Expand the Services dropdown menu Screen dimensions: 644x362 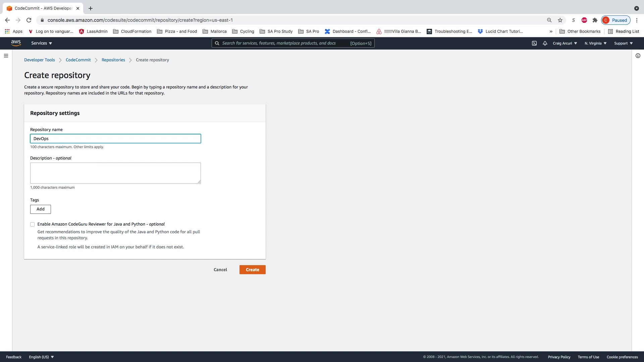pos(42,43)
